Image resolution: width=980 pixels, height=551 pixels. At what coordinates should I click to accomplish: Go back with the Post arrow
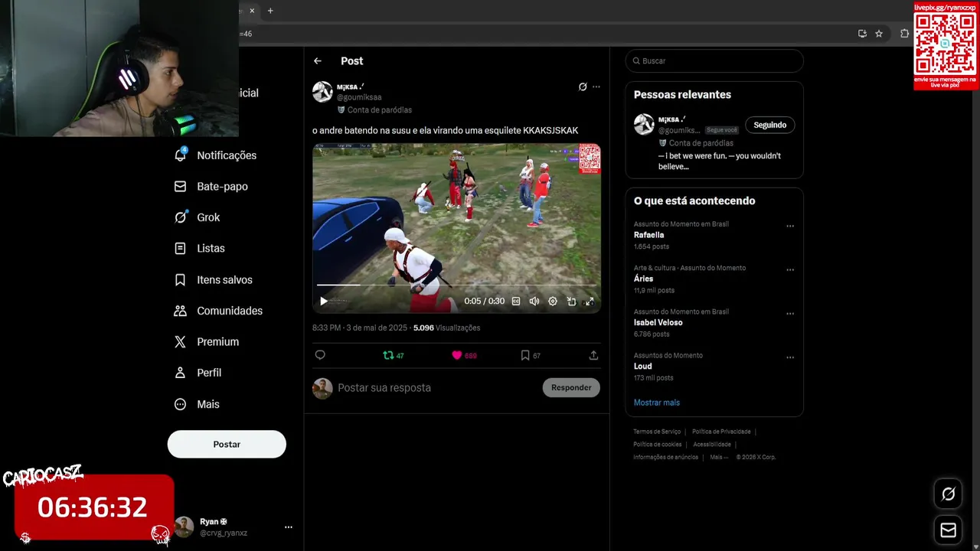coord(318,61)
